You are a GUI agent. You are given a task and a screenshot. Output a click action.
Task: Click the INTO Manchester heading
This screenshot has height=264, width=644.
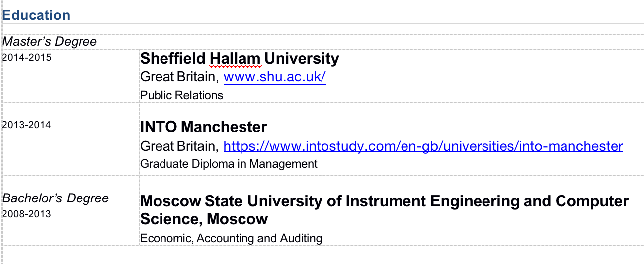(203, 127)
